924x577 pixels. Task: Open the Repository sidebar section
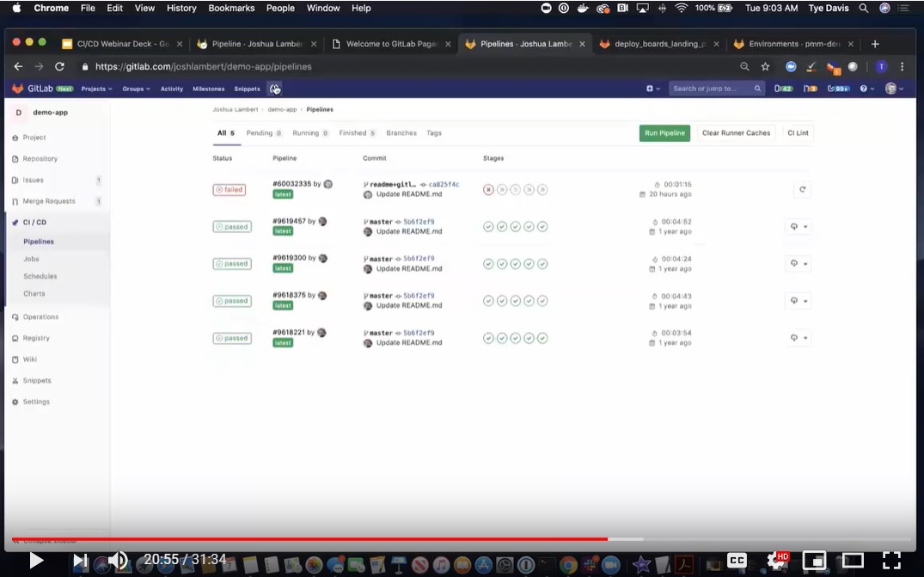(x=40, y=159)
